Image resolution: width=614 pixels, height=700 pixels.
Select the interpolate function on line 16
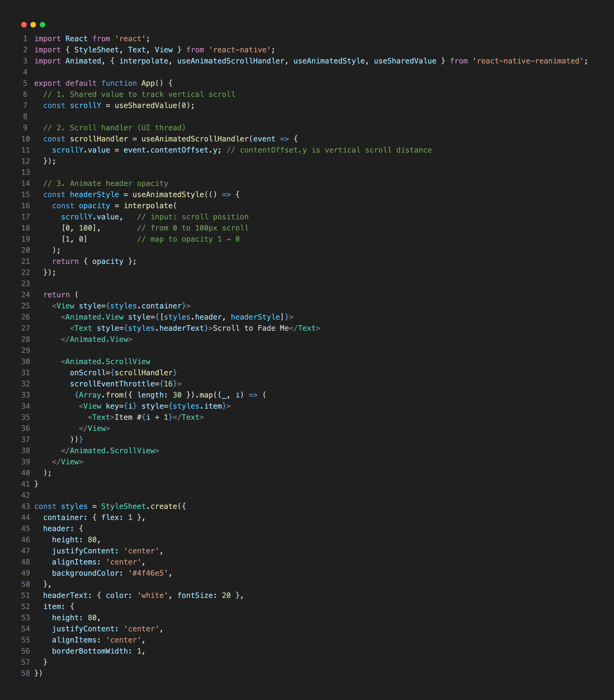pyautogui.click(x=149, y=205)
